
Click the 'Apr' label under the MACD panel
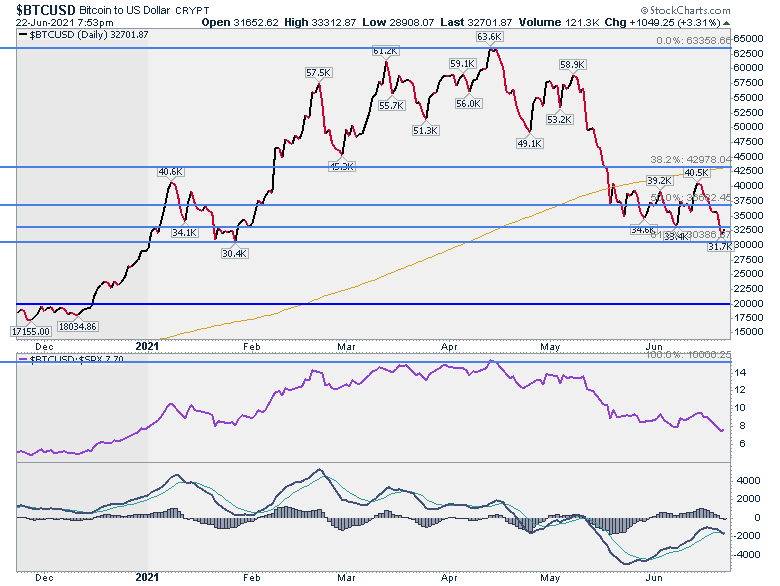tap(449, 578)
